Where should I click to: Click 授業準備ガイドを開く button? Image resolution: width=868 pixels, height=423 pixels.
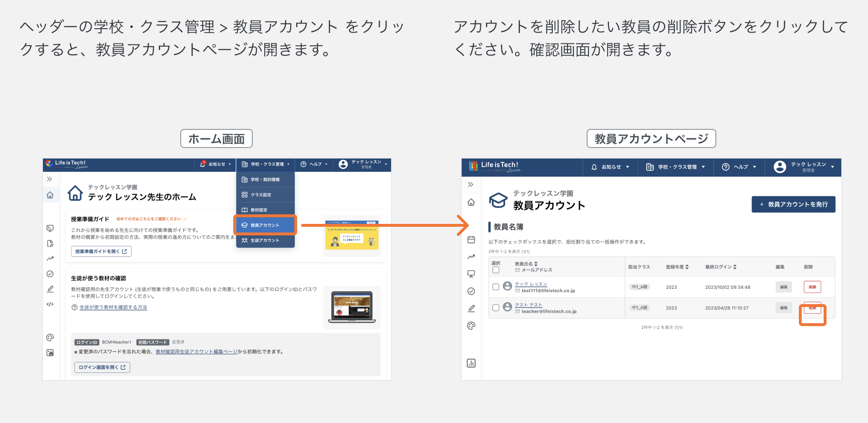click(101, 252)
